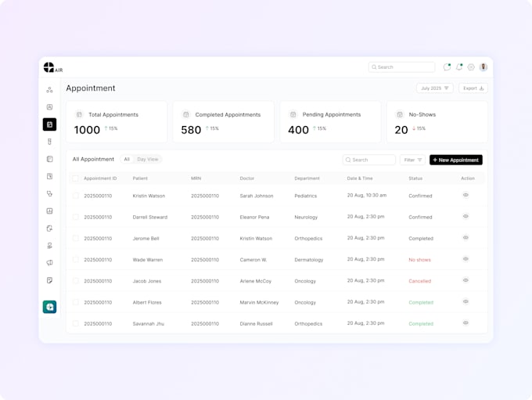Check the Albert Flores row checkbox
532x400 pixels.
click(76, 302)
